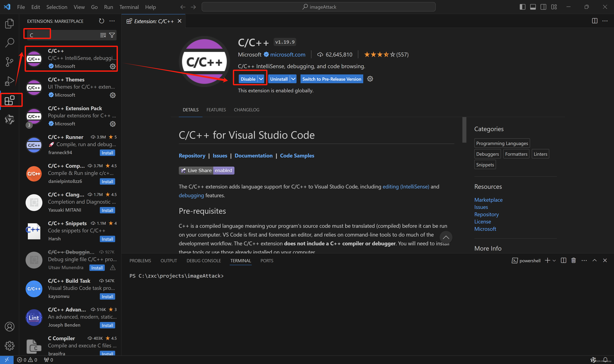Split the editor to the right
The height and width of the screenshot is (364, 614).
594,21
